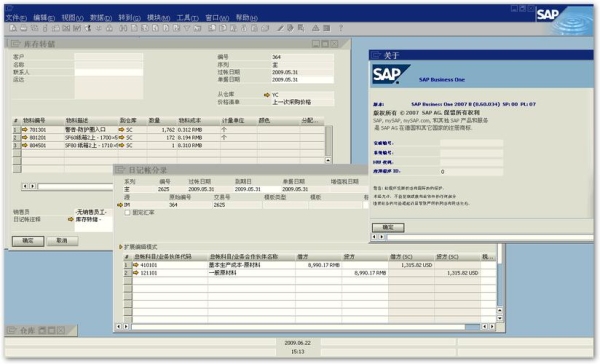Screen dimensions: 600x364
Task: Click the status bar date 2009.06.22
Action: (298, 343)
